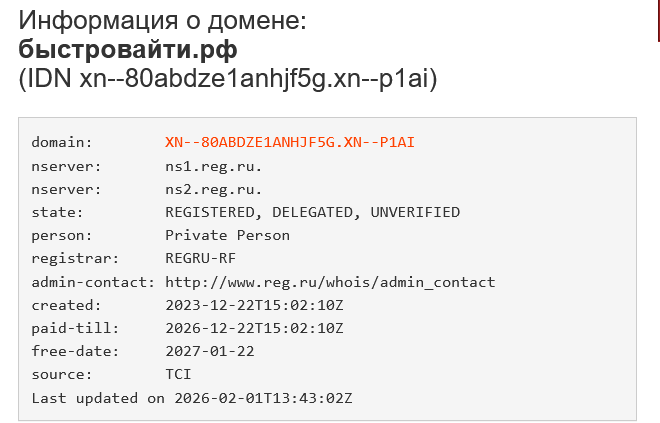Click the REGRU-RF registrar value
This screenshot has width=660, height=423.
[x=202, y=259]
